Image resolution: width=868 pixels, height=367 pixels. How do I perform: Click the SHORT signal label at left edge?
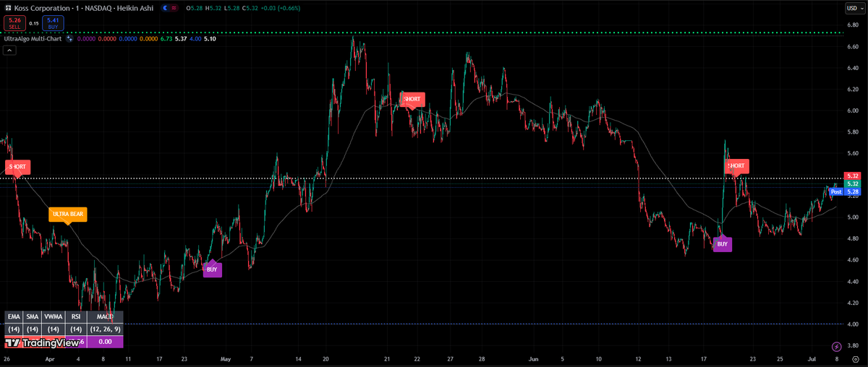click(x=17, y=166)
